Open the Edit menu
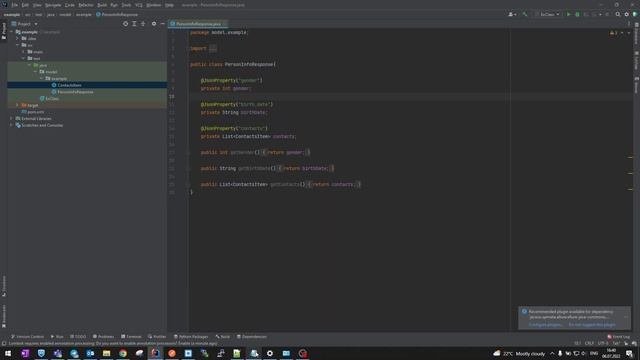 (x=25, y=5)
